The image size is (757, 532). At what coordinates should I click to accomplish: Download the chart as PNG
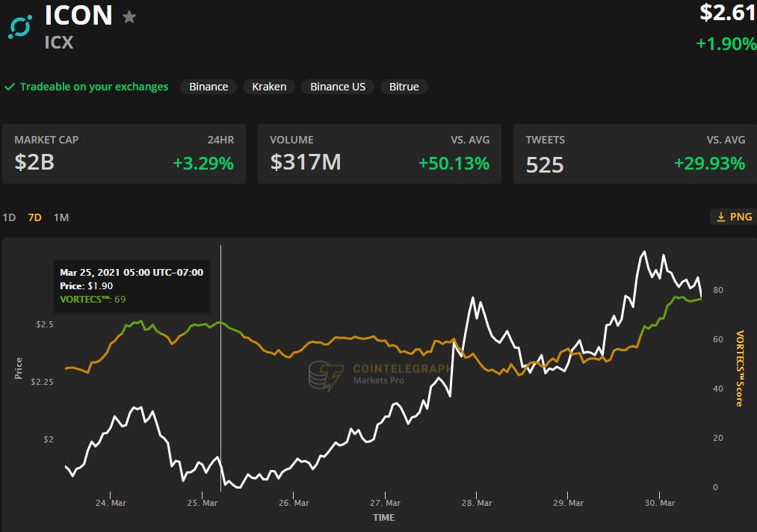pyautogui.click(x=735, y=217)
